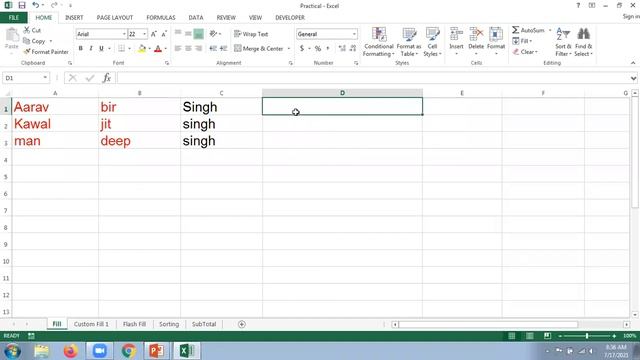Click Sign in link
640x360 pixels.
tap(631, 16)
